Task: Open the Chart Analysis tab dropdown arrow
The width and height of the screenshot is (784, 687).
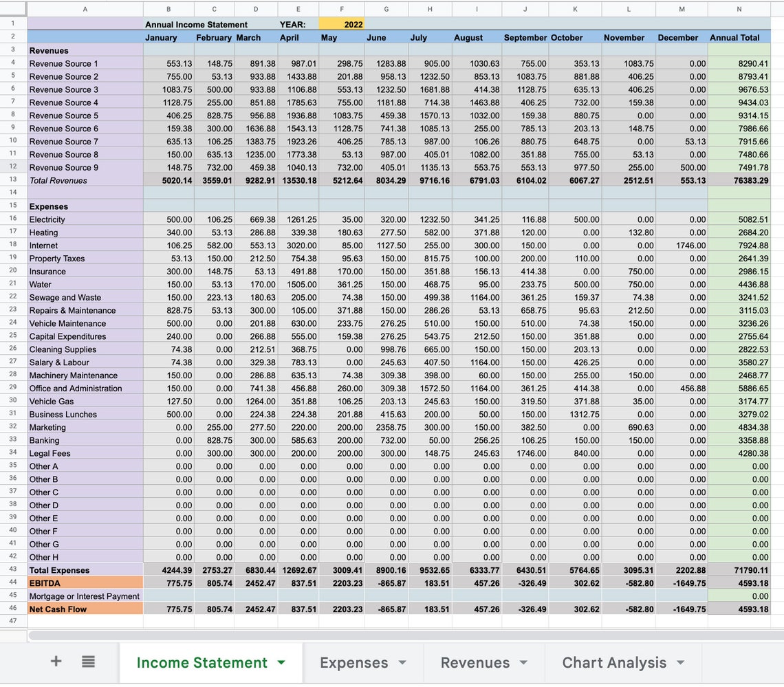Action: (679, 662)
